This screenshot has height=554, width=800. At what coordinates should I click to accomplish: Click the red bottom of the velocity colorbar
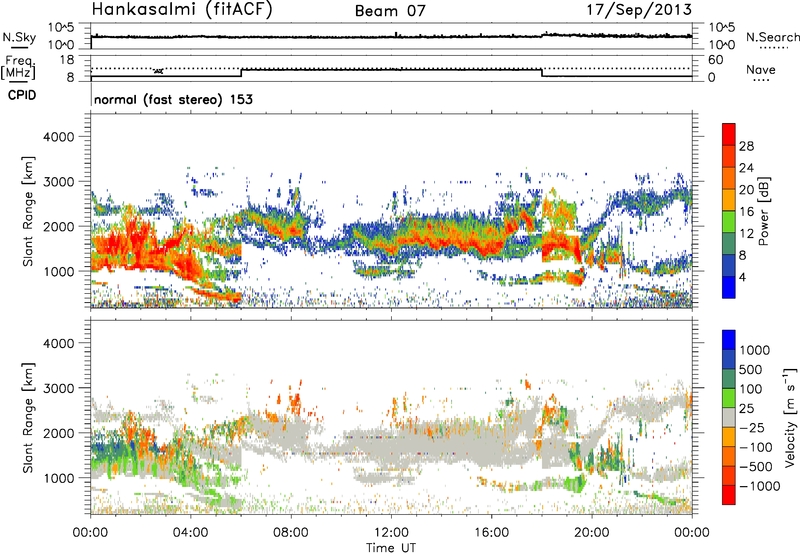(729, 495)
